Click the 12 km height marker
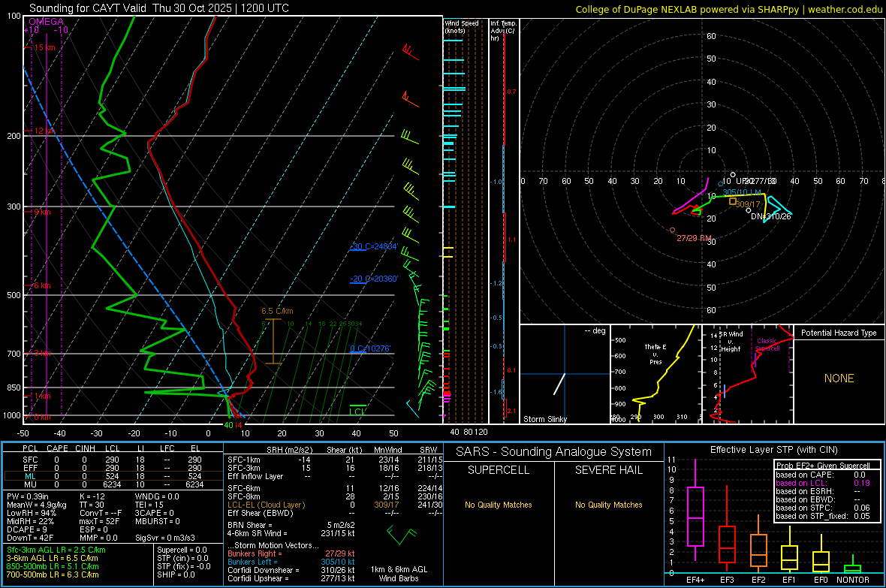The width and height of the screenshot is (886, 588). click(x=44, y=131)
